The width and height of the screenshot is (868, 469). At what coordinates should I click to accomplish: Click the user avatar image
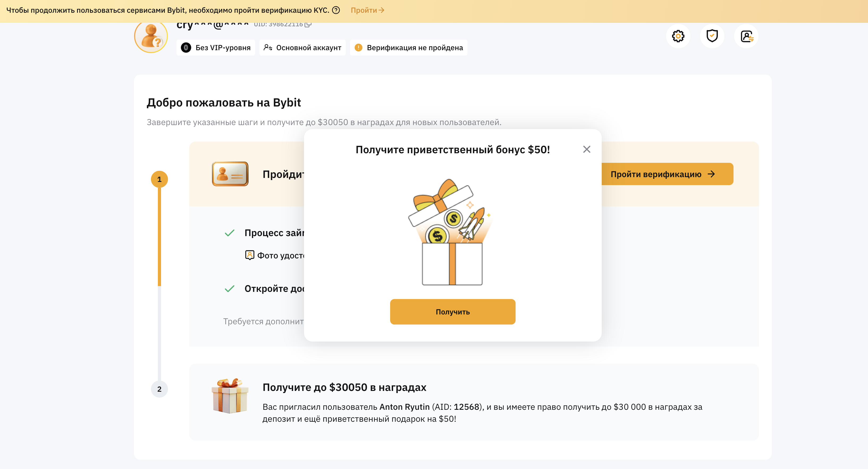pyautogui.click(x=151, y=37)
